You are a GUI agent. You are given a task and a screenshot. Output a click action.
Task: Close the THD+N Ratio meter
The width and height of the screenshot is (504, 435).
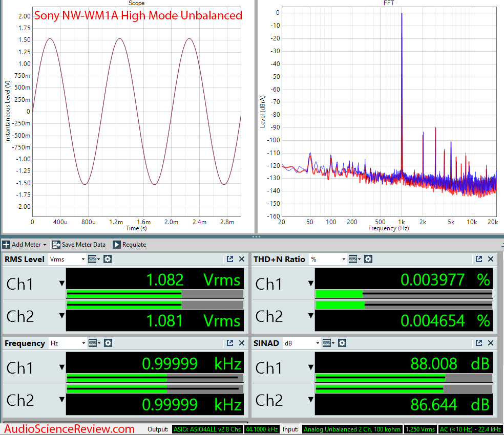pyautogui.click(x=491, y=259)
